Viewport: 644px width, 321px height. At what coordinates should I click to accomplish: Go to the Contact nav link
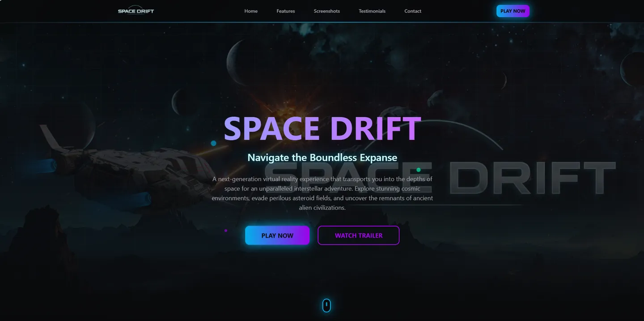[413, 11]
